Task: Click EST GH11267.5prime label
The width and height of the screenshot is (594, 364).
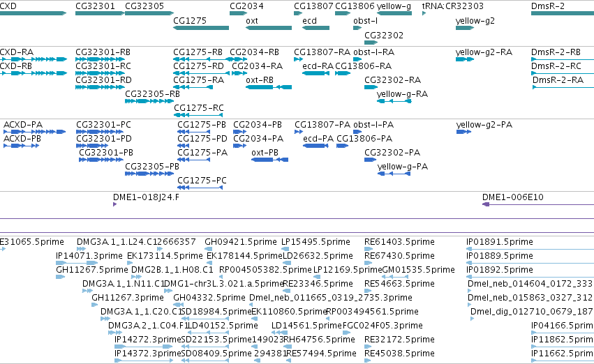Action: [x=92, y=270]
